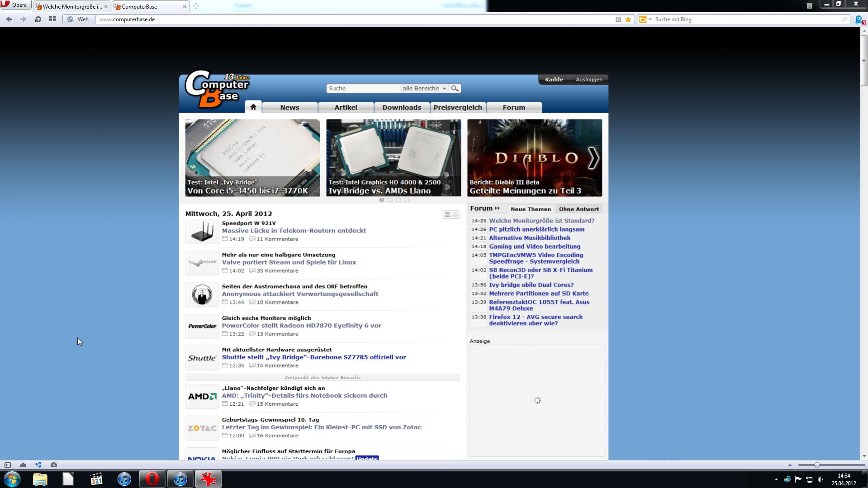Image resolution: width=868 pixels, height=488 pixels.
Task: Close the 'Welche Monitorgröße' tab
Action: [x=106, y=7]
